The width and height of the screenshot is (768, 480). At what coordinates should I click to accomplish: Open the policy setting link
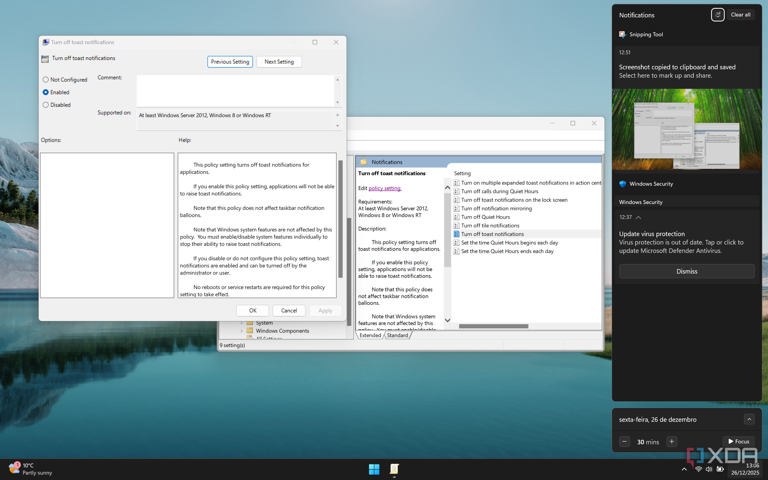tap(385, 188)
